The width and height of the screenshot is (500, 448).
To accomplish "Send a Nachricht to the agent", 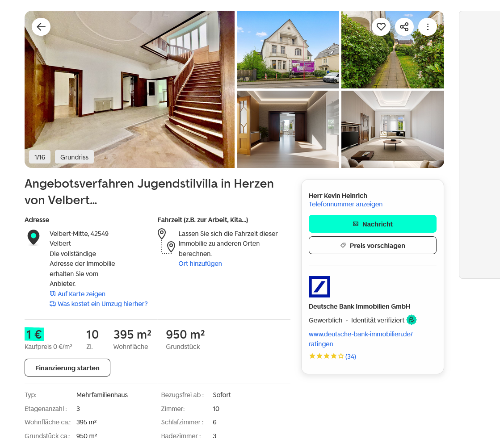I will [373, 224].
